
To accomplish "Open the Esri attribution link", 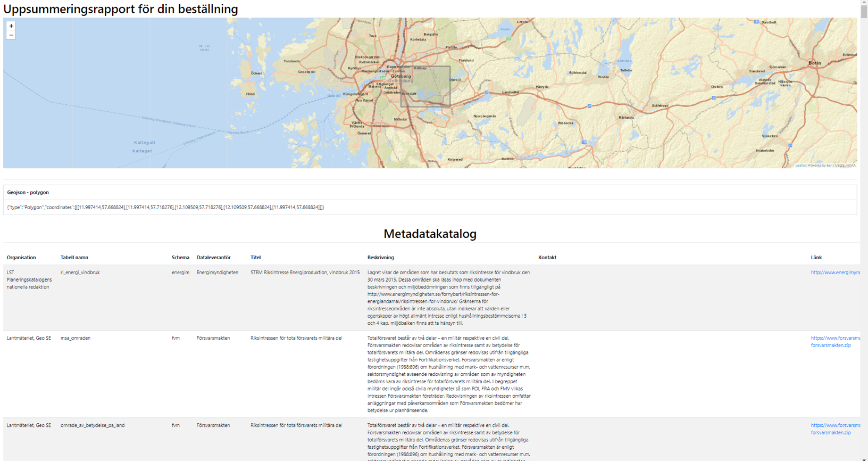I will click(829, 166).
